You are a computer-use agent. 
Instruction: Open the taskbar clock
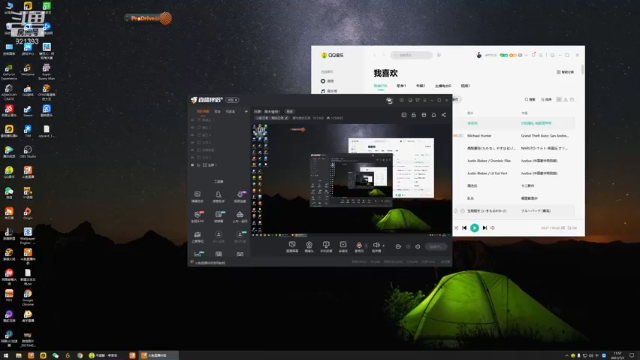[618, 356]
